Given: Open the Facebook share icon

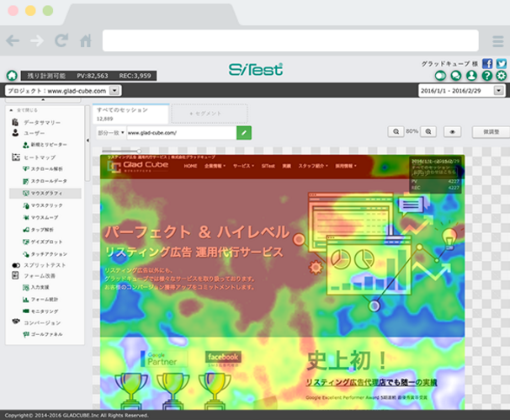Looking at the screenshot, I should 487,63.
